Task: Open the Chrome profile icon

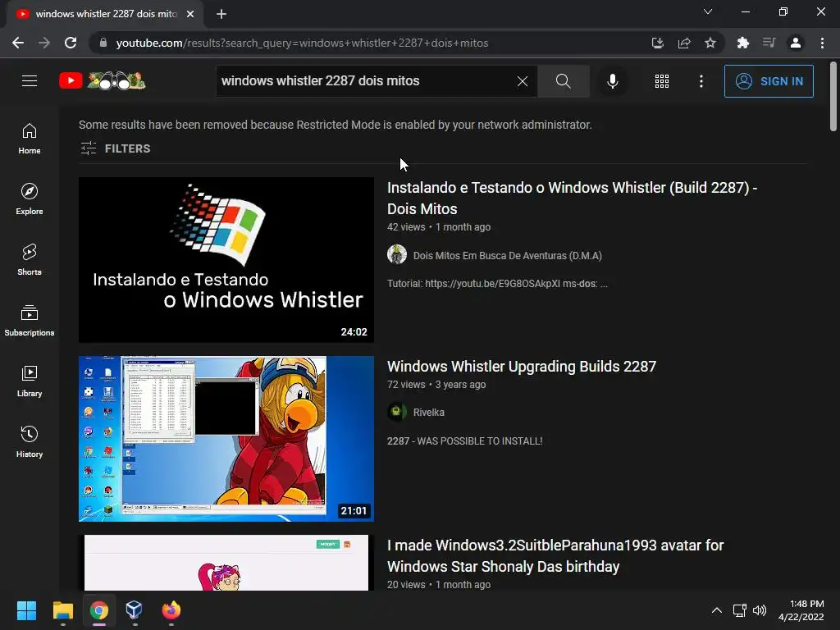Action: (796, 43)
